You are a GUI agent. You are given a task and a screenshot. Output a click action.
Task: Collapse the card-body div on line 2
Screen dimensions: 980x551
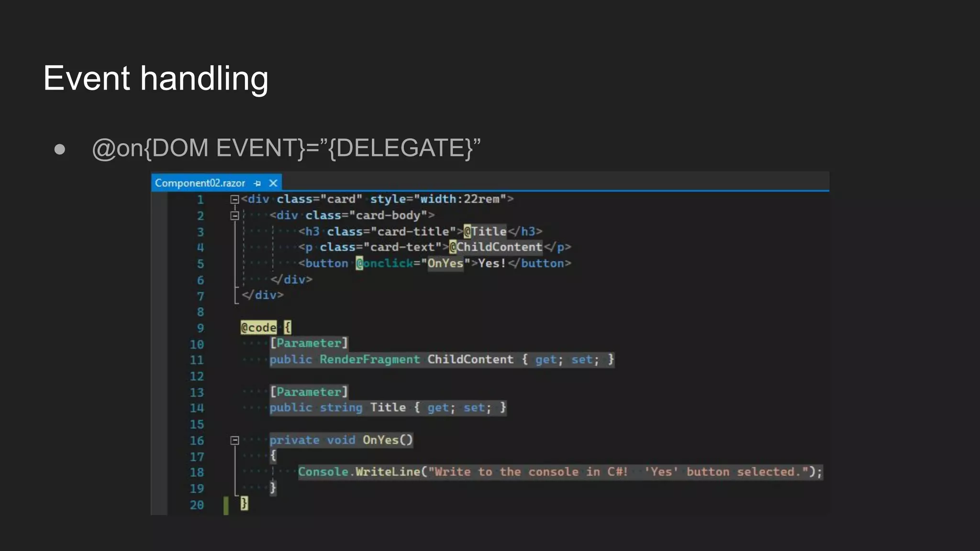[x=234, y=216]
